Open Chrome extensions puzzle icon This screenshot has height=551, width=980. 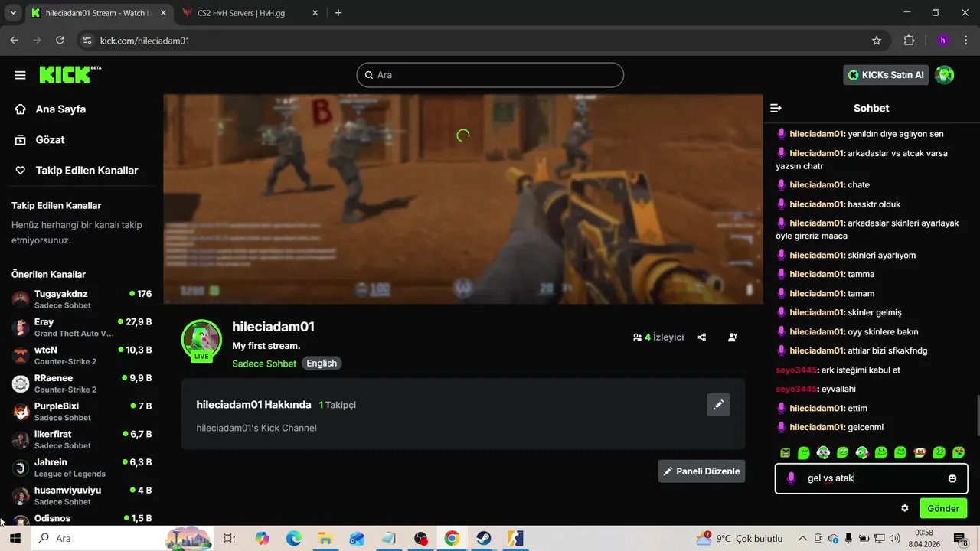tap(910, 41)
